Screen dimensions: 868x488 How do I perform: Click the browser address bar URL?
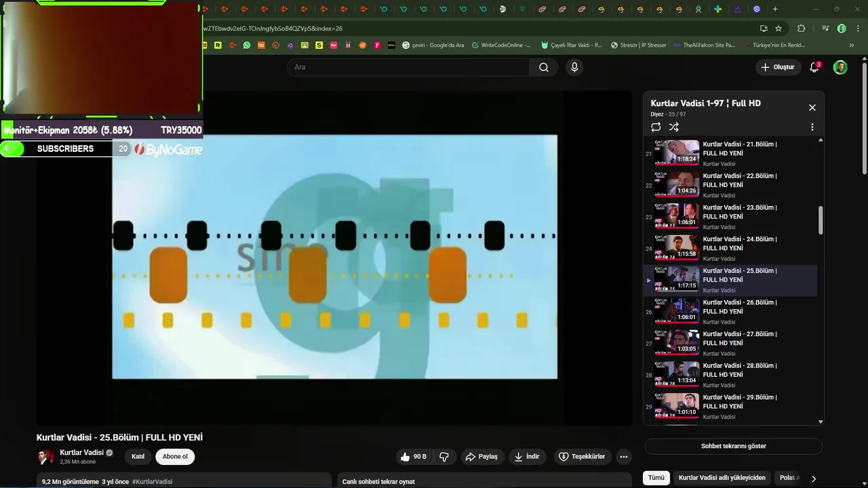(x=273, y=28)
